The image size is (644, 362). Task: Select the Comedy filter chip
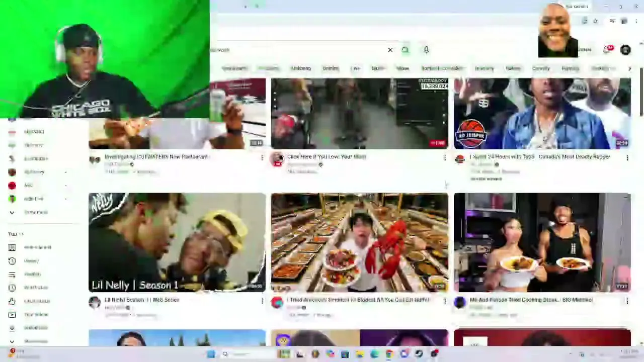click(x=541, y=68)
